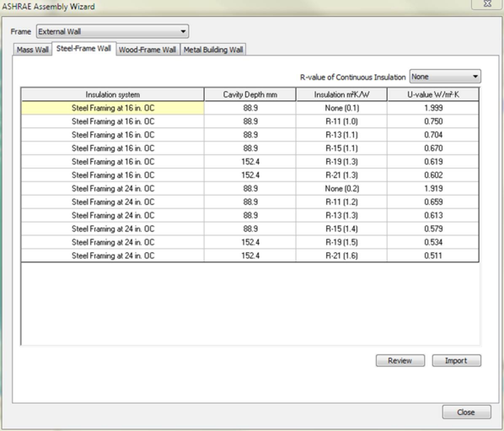Click Steel Framing at 24 in. OC in R-21 (1.6) row
The image size is (504, 431).
[x=113, y=256]
